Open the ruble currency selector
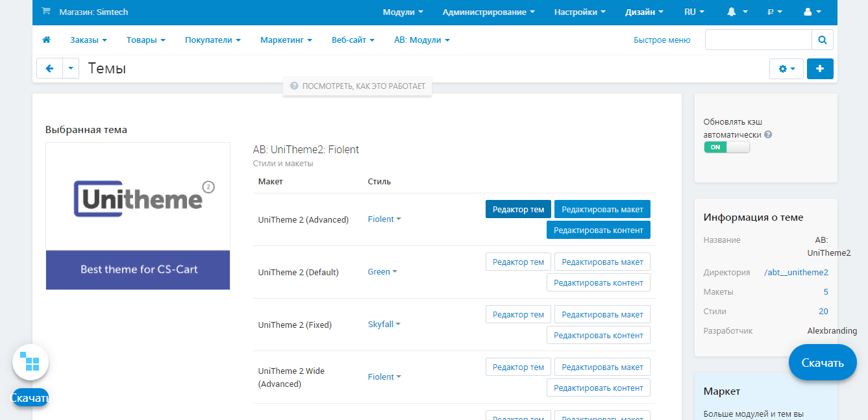The width and height of the screenshot is (868, 420). point(775,12)
